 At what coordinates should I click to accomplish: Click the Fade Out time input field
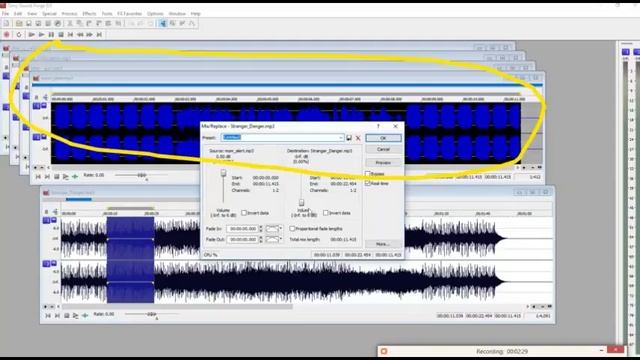click(242, 239)
